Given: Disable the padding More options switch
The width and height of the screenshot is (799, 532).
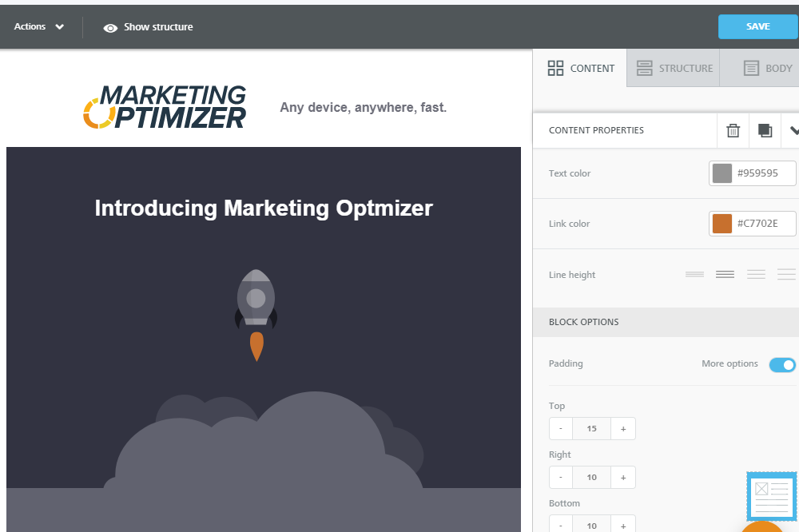Looking at the screenshot, I should tap(781, 364).
